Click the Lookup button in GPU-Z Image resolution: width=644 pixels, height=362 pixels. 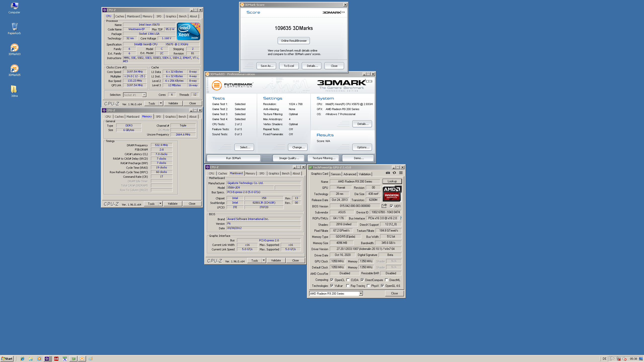tap(392, 181)
